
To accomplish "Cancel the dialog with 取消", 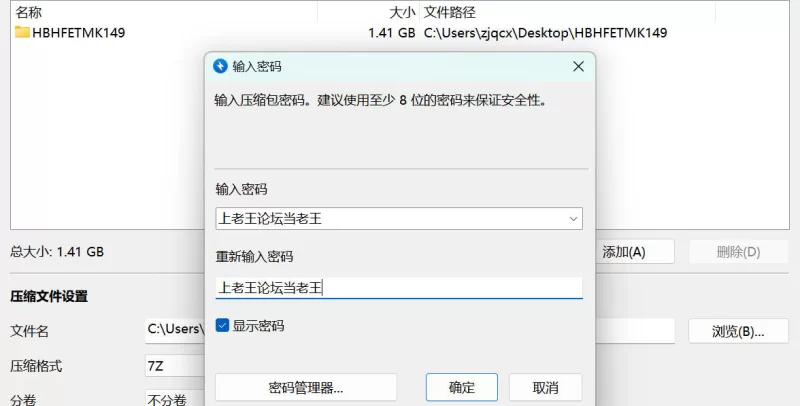I will point(545,388).
